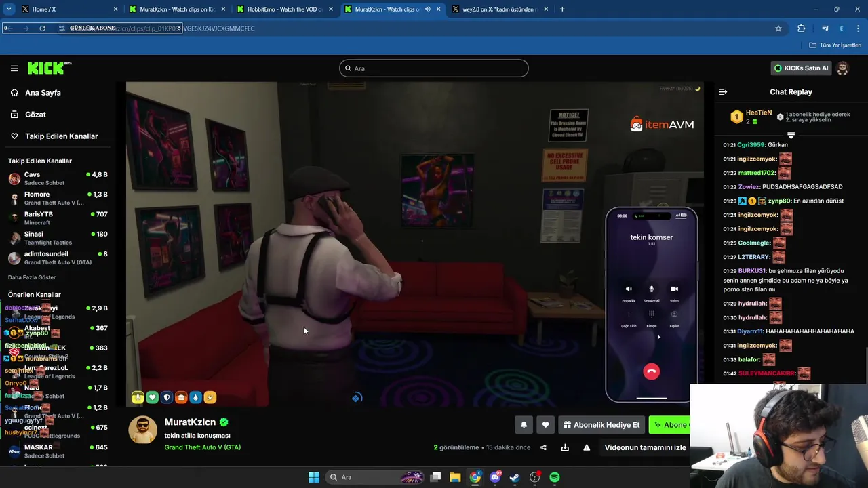Open MuratKzlcn channel name link
The height and width of the screenshot is (488, 868).
[x=190, y=422]
